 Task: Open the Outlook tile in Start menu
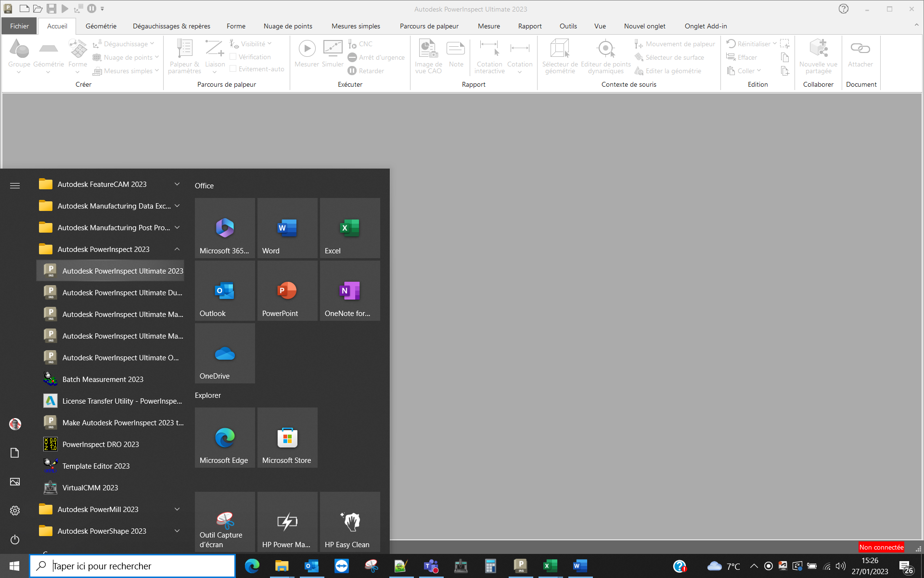tap(225, 290)
